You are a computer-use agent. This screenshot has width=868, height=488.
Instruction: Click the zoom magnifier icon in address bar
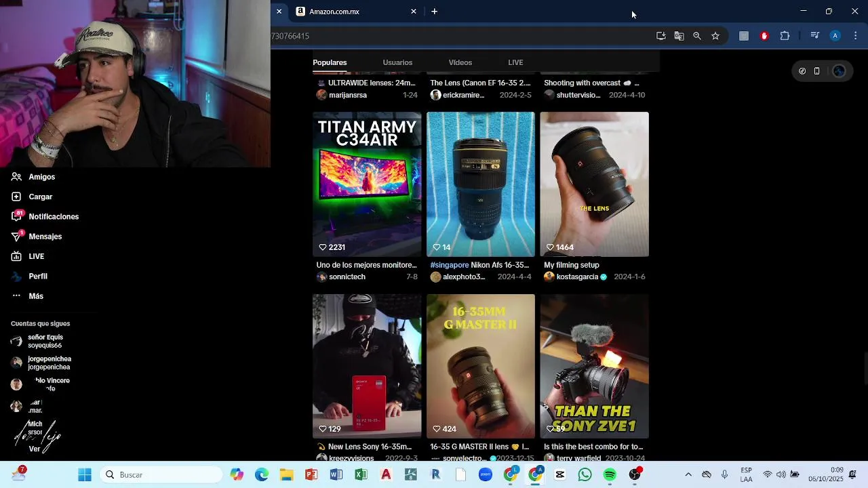(697, 36)
